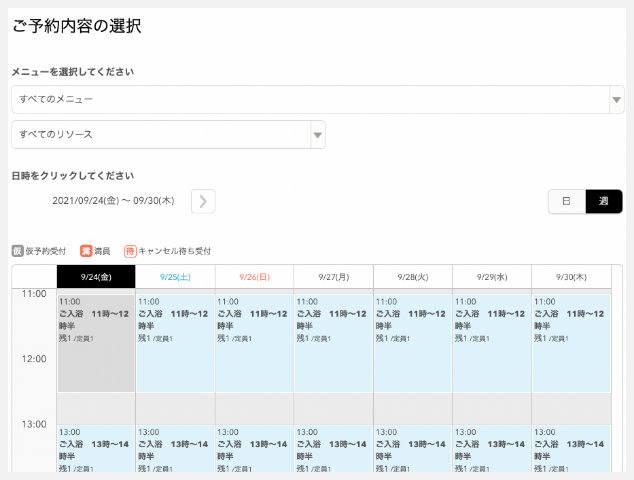Switch to 日 (day) view
The image size is (634, 480).
click(566, 201)
